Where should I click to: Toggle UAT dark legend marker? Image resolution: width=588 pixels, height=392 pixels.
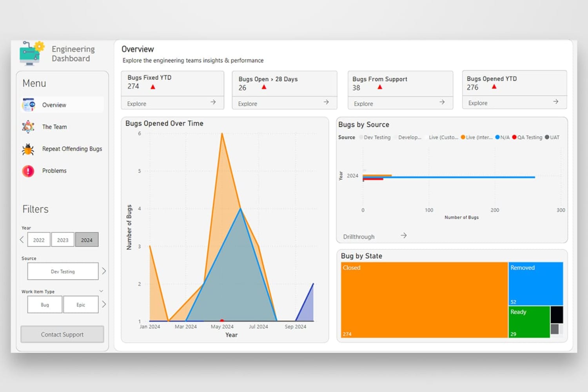click(x=547, y=137)
